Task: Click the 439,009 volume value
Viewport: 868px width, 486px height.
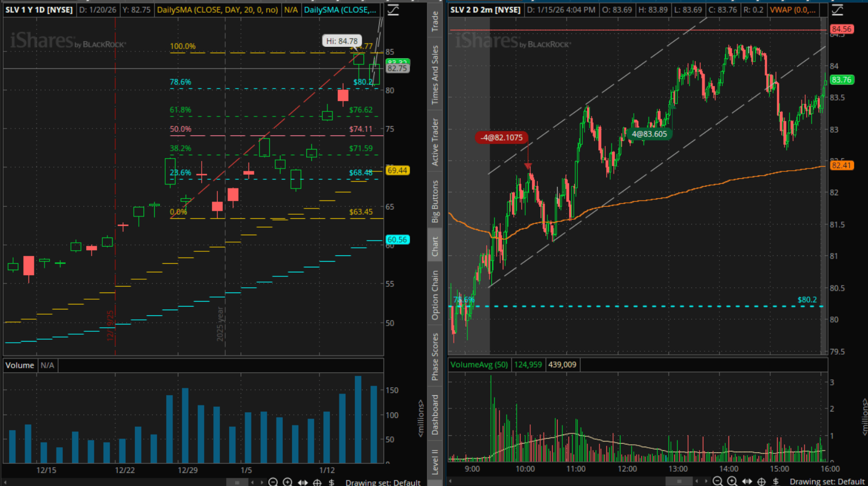Action: click(562, 364)
